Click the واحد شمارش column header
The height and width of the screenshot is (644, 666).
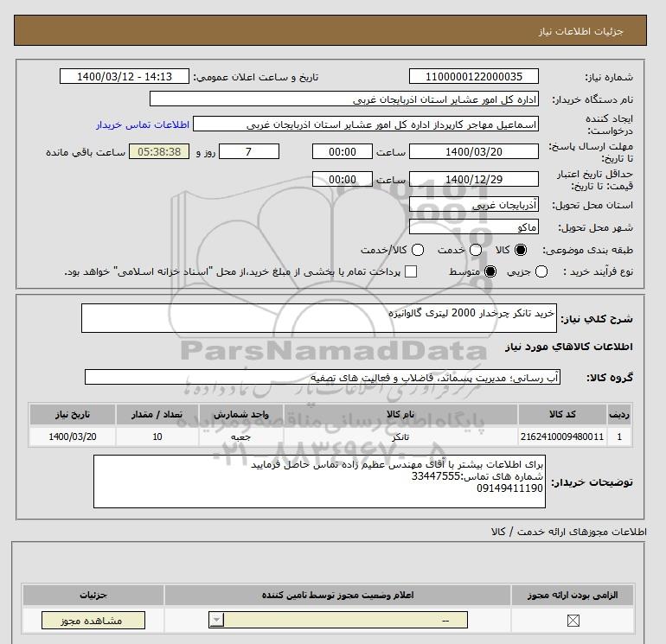[x=240, y=414]
